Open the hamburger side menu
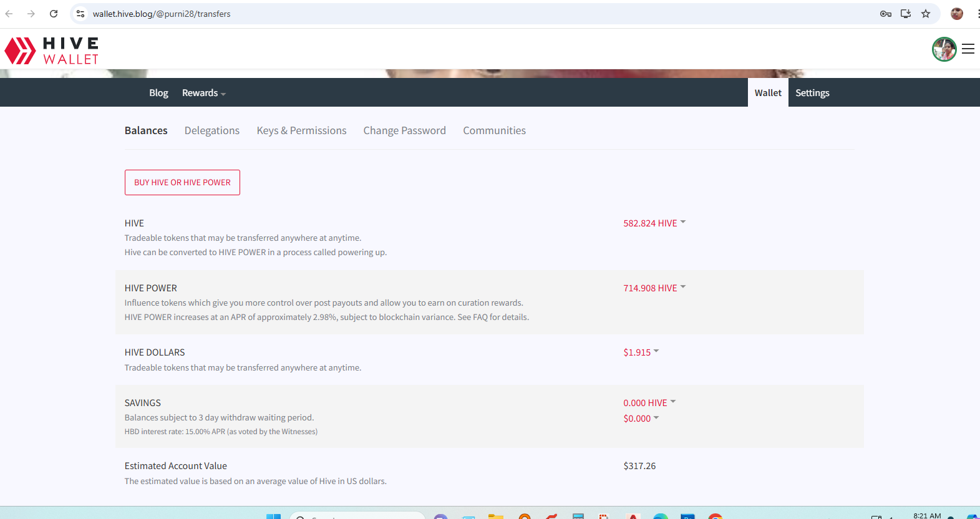This screenshot has height=519, width=980. click(x=968, y=49)
